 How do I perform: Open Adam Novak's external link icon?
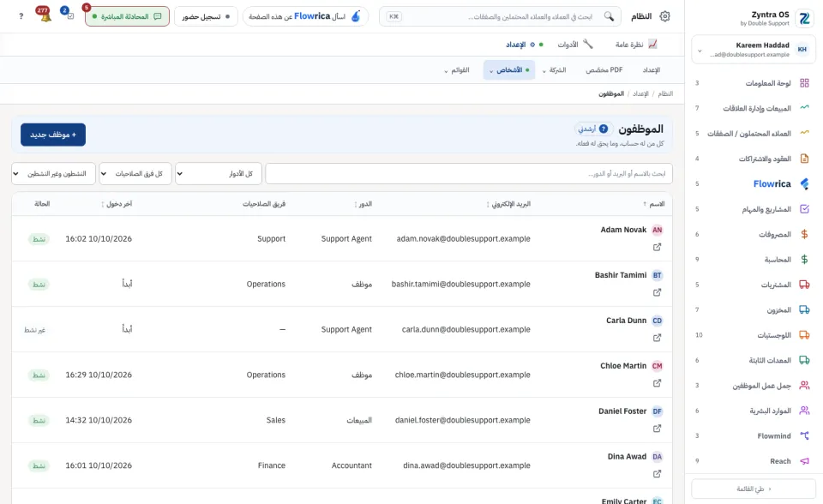[658, 247]
